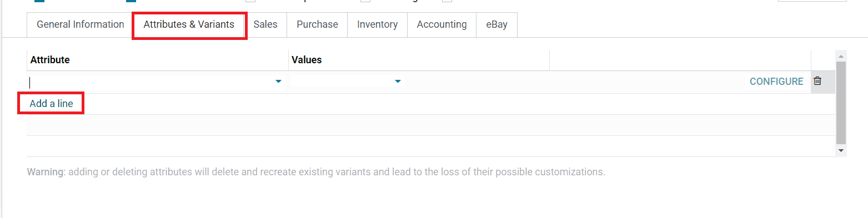Viewport: 868px width, 218px height.
Task: Switch to the Attributes & Variants tab
Action: click(x=189, y=24)
